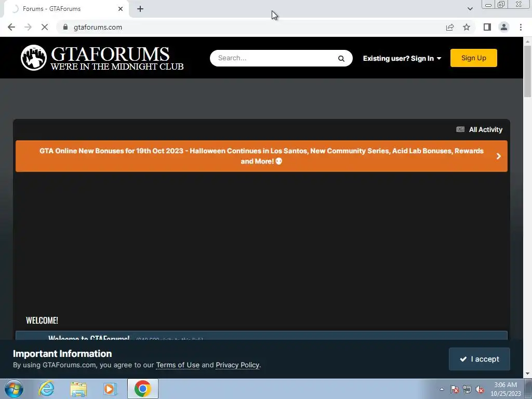Open the browser side panel
The width and height of the screenshot is (532, 399).
pos(487,27)
